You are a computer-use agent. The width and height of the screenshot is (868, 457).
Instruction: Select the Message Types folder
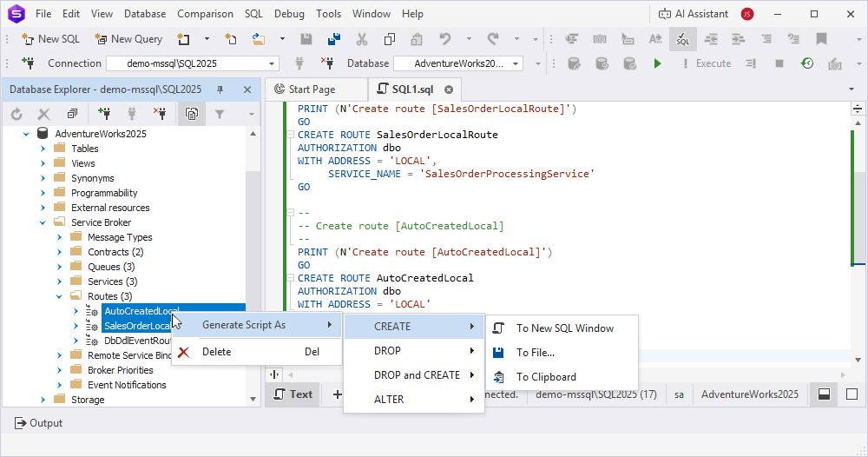(x=120, y=237)
